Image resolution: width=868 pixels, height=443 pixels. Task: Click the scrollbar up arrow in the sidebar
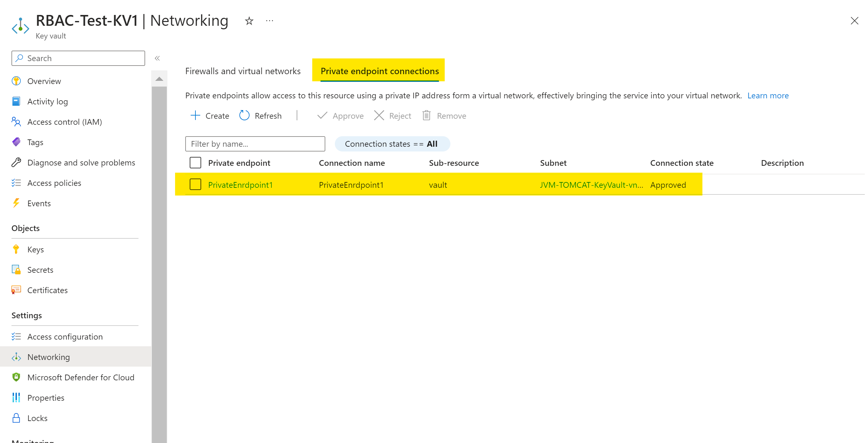159,79
